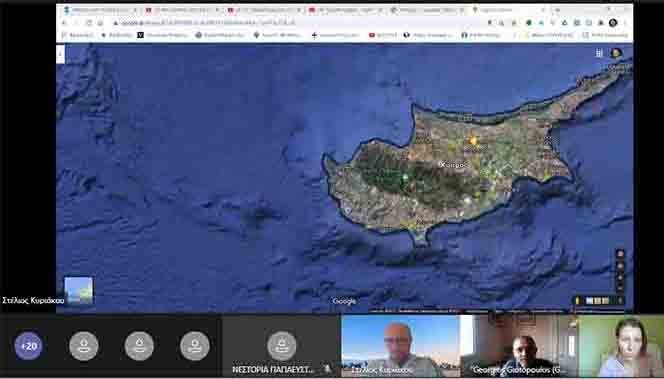The width and height of the screenshot is (664, 379).
Task: Open the +20 more participants badge
Action: [28, 346]
